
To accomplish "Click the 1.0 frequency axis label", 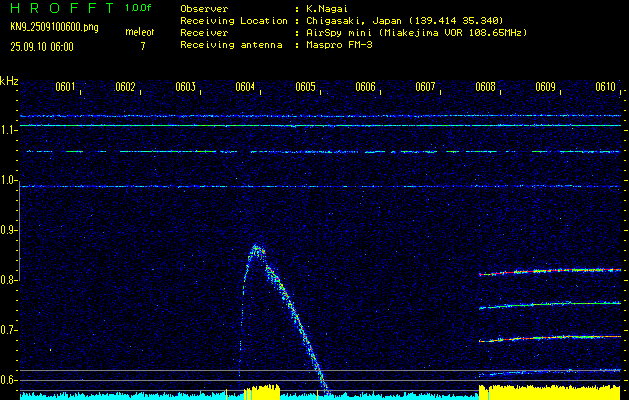I will point(8,180).
